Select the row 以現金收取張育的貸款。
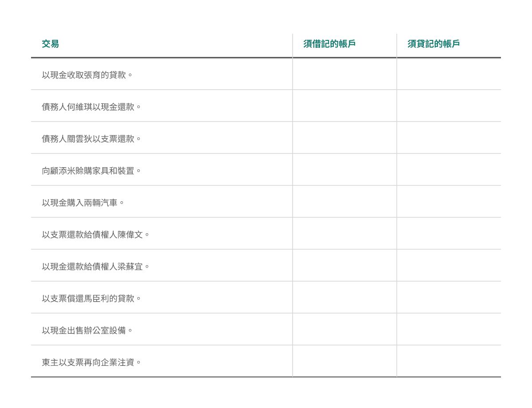 (266, 74)
